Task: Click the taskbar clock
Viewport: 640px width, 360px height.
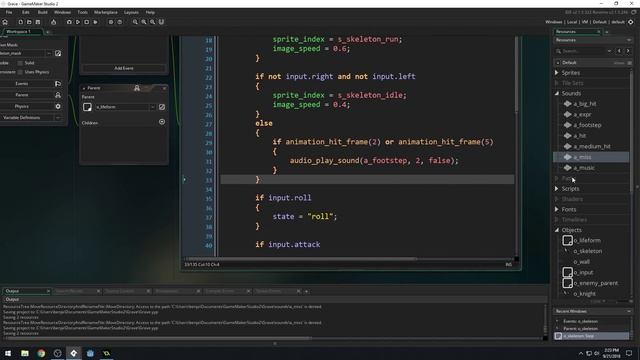Action: 611,353
